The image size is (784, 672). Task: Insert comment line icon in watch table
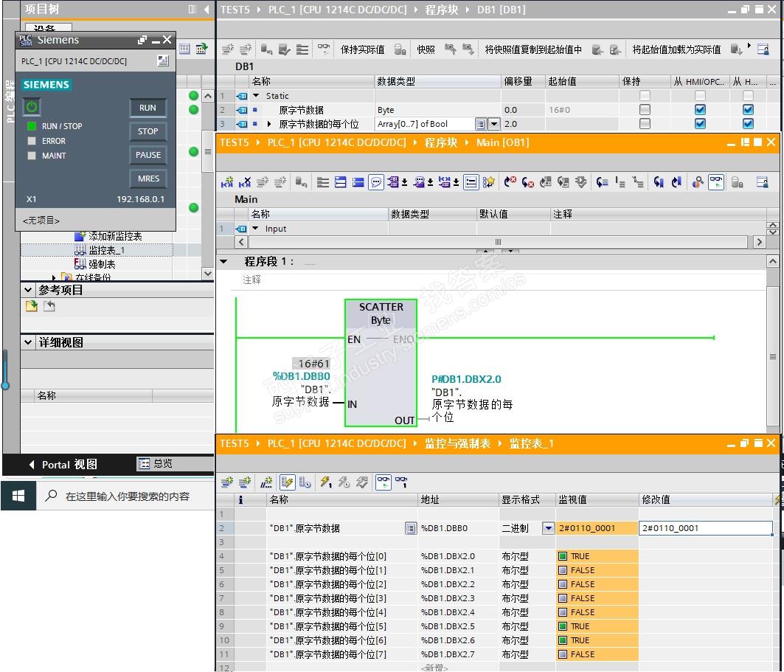[x=266, y=482]
